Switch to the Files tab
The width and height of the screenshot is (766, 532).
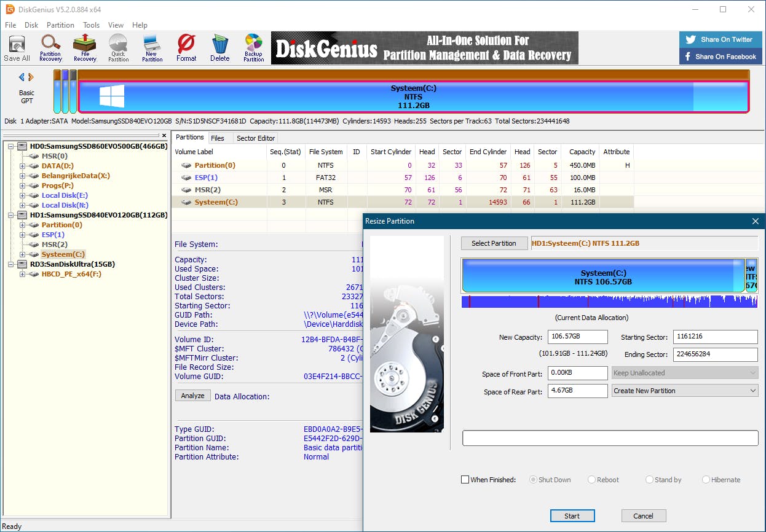coord(218,138)
